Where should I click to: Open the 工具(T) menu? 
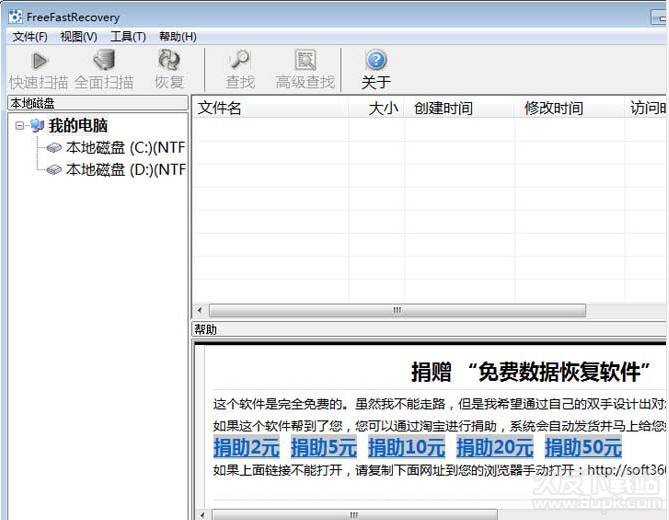(128, 37)
